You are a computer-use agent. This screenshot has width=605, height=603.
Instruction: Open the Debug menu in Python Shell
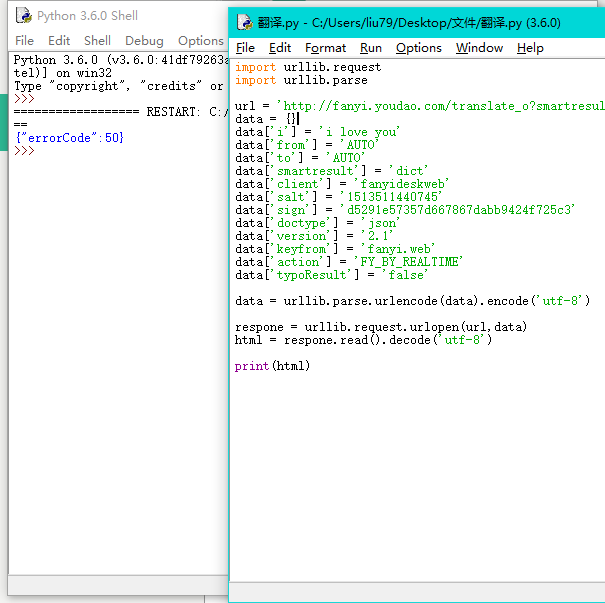click(x=144, y=41)
